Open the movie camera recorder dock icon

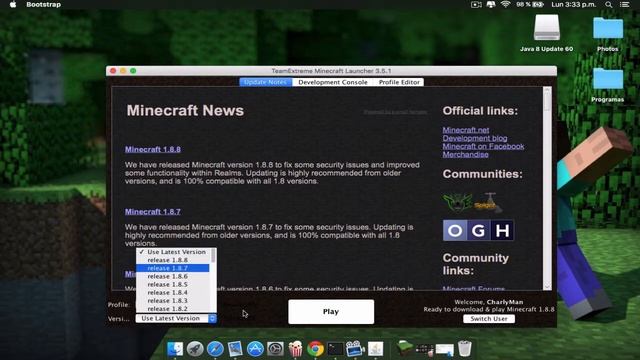coord(355,349)
